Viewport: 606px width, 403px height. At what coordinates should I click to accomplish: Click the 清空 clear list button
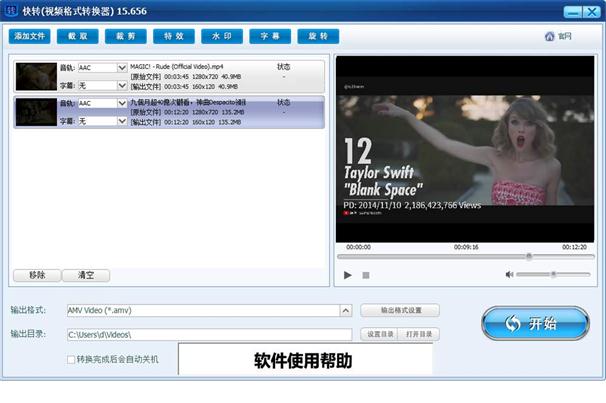click(86, 275)
